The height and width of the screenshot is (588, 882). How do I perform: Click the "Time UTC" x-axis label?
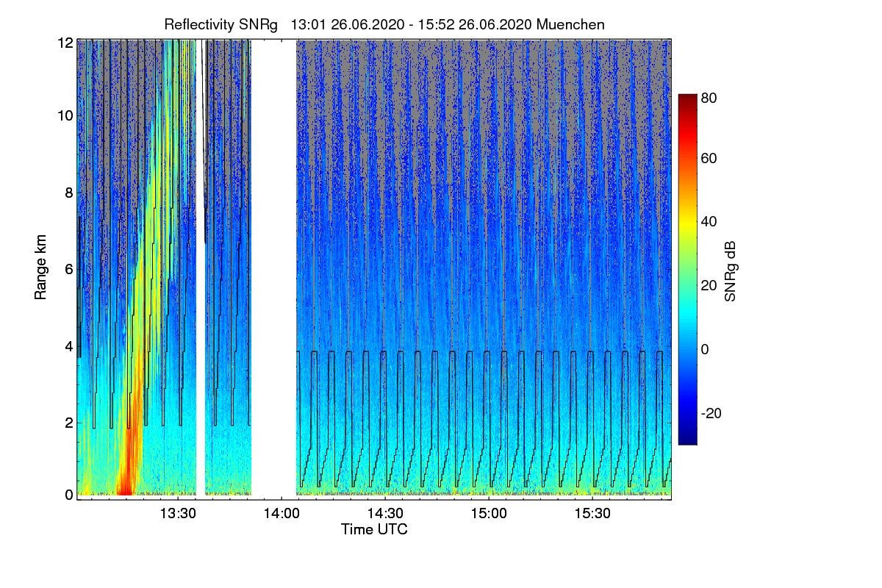coord(374,529)
